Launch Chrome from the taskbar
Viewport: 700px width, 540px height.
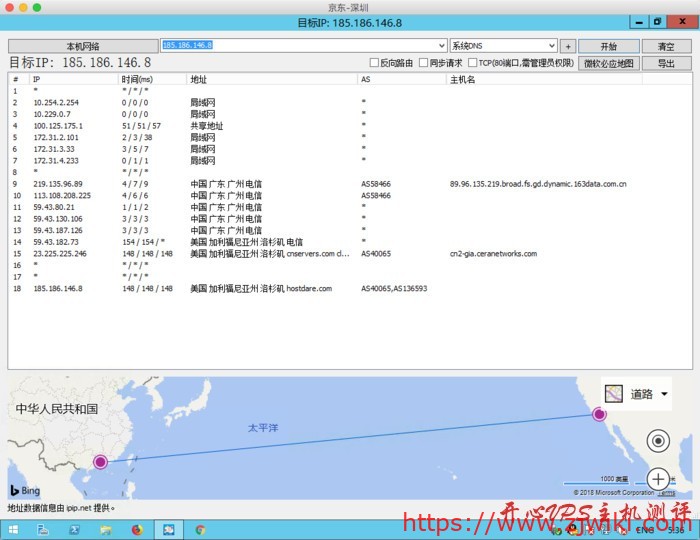point(200,530)
